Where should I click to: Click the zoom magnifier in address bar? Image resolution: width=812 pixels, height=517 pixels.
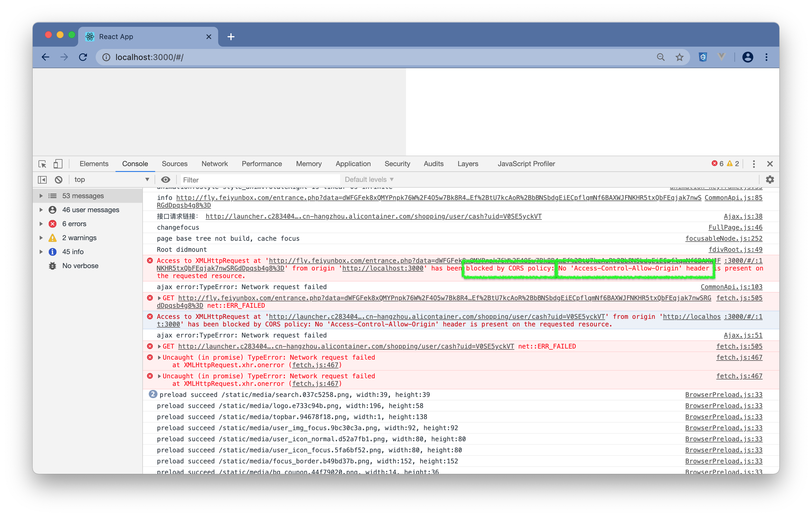tap(661, 57)
